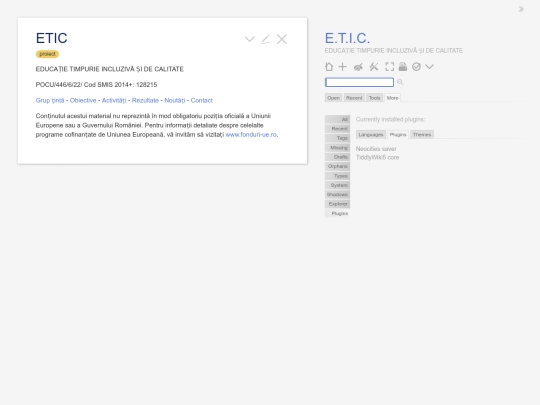This screenshot has width=540, height=405.
Task: Follow the Activități link
Action: pos(114,100)
